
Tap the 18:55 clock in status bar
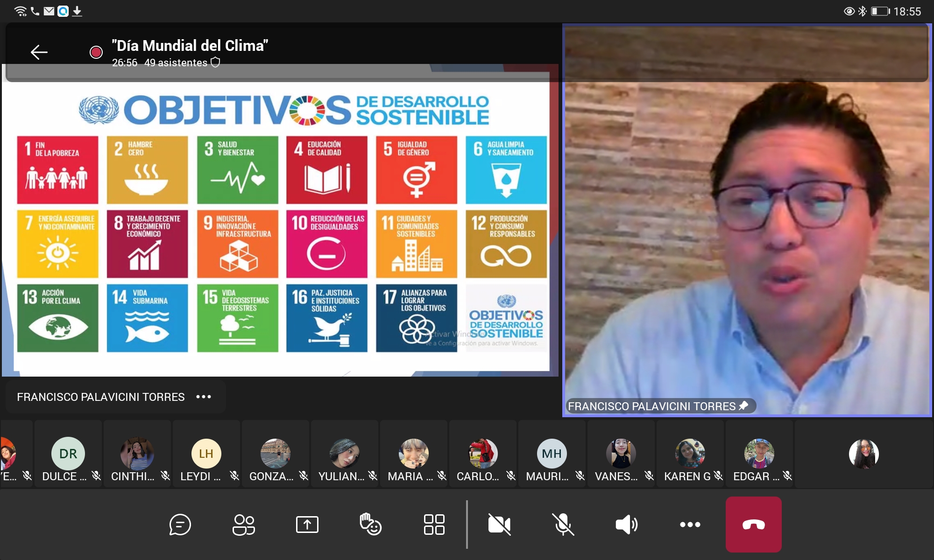(907, 11)
